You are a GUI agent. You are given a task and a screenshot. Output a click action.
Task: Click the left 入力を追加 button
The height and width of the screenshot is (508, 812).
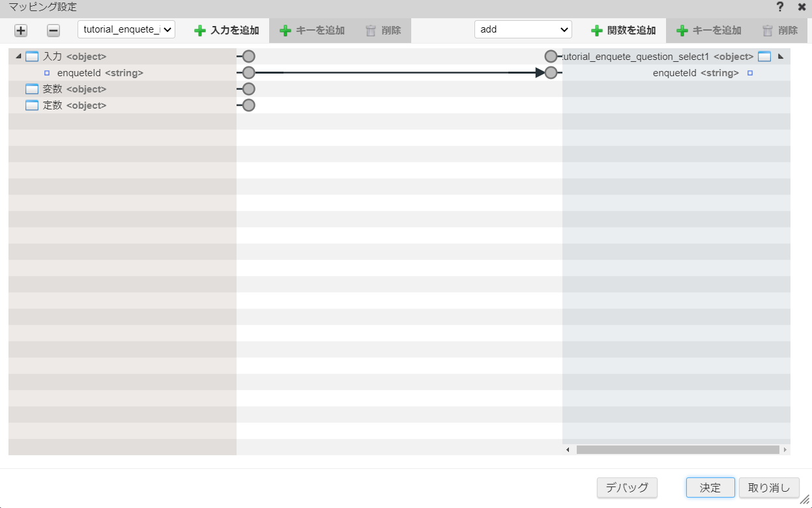226,31
